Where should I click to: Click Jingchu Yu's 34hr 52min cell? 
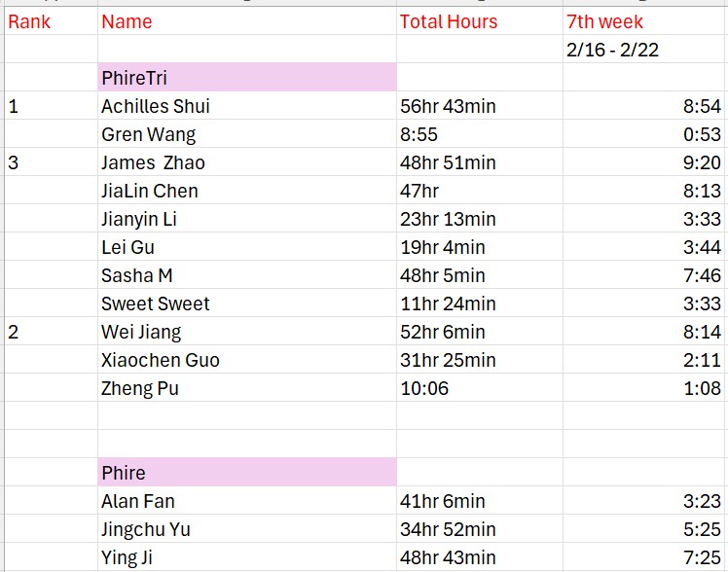(479, 529)
